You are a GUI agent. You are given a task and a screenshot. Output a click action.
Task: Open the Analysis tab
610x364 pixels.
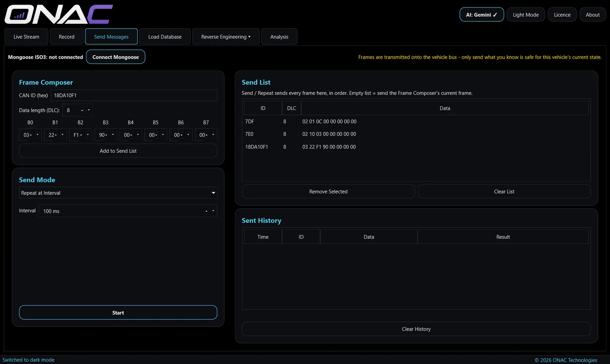coord(279,37)
